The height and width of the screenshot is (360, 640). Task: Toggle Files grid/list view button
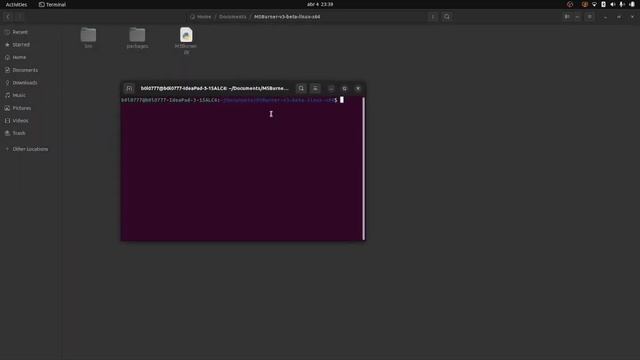[x=567, y=17]
